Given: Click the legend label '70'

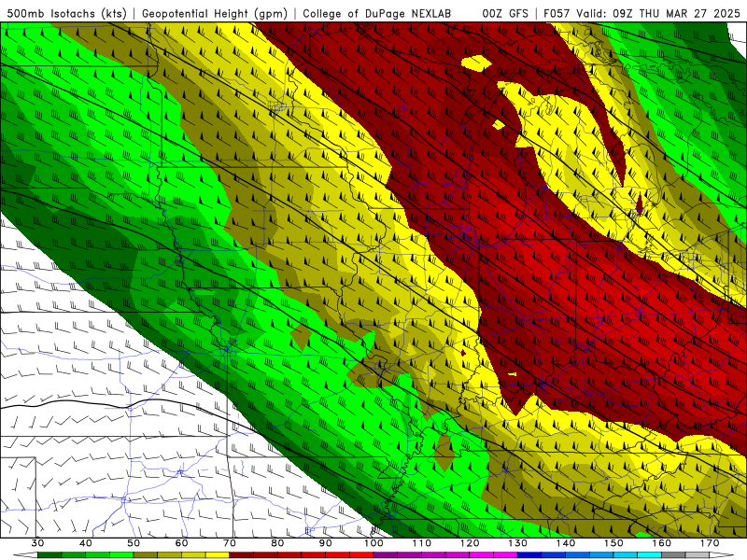Looking at the screenshot, I should click(x=230, y=543).
